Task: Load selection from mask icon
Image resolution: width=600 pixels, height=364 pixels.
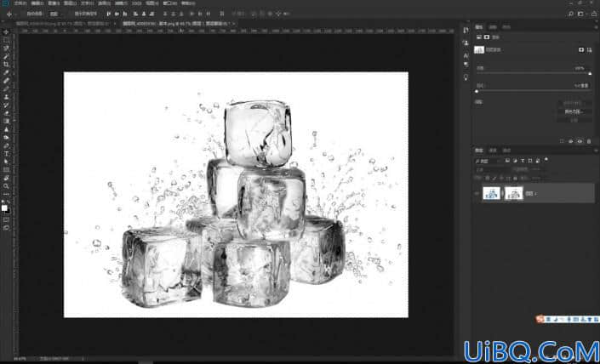Action: coord(562,141)
